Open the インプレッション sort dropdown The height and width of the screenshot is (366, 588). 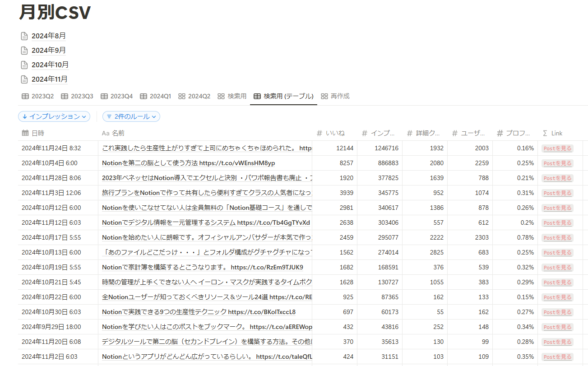[54, 116]
